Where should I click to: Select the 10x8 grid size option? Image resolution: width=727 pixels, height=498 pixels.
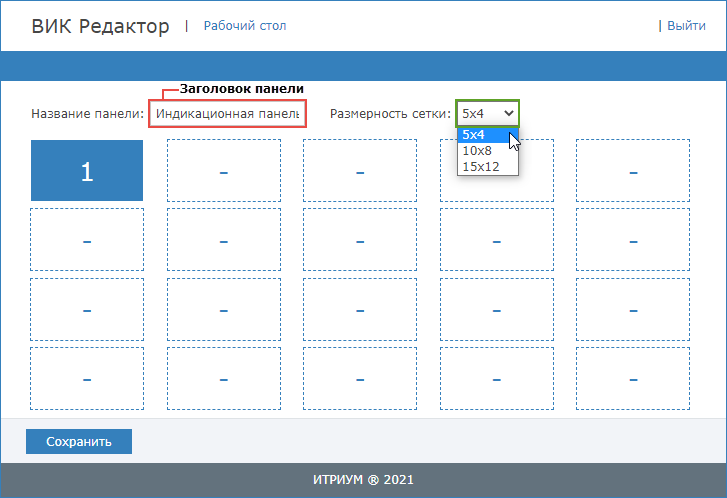pos(477,151)
